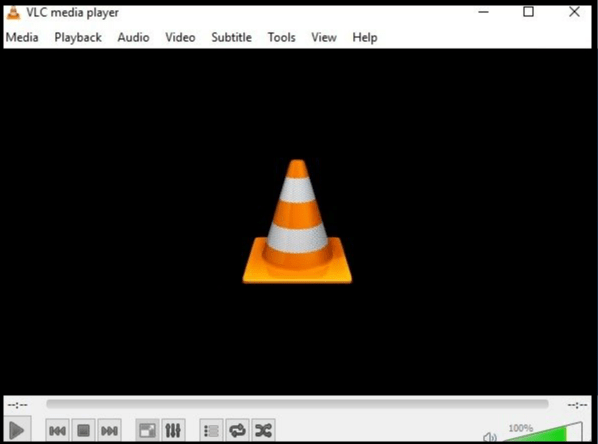The image size is (598, 444).
Task: Skip to previous media track
Action: 57,431
